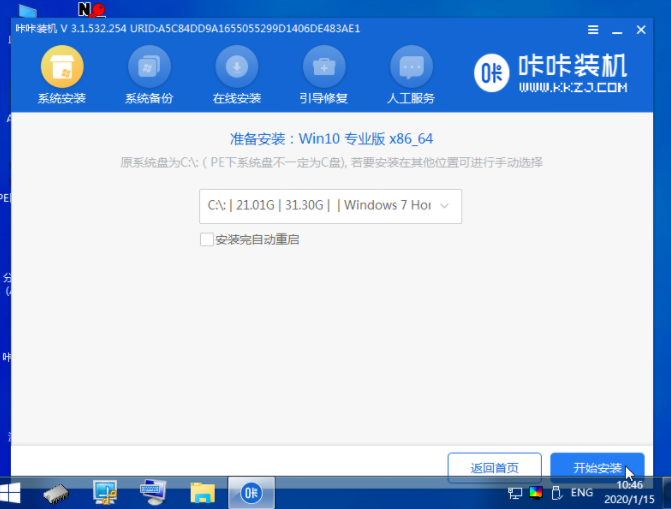The height and width of the screenshot is (509, 671).
Task: Click 开始安装 (Start Install) button
Action: pos(597,468)
